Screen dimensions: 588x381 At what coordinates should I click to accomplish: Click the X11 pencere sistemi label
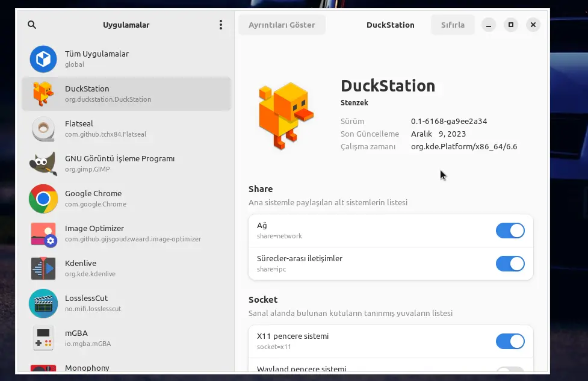(x=292, y=336)
